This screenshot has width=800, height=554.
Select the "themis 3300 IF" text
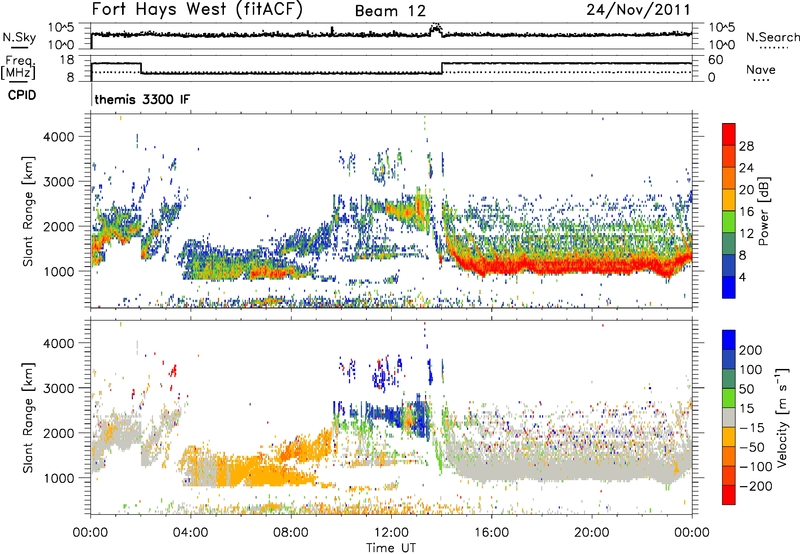tap(142, 99)
